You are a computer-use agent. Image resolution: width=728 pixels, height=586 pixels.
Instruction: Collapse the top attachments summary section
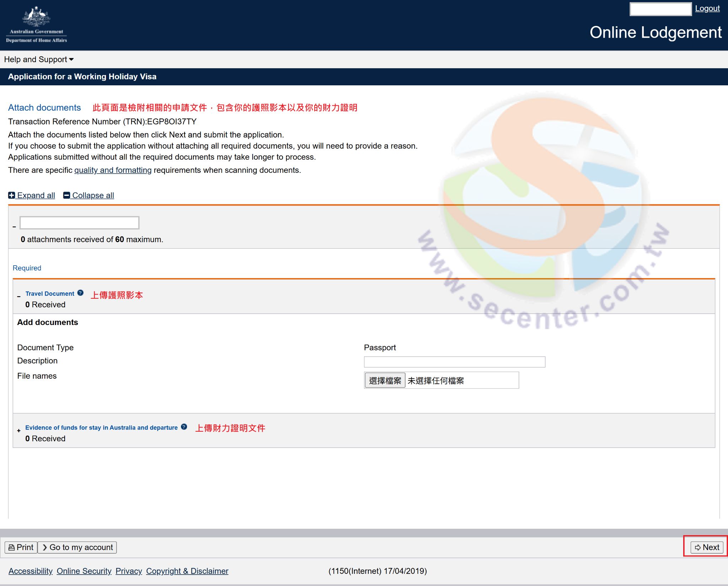pos(14,227)
